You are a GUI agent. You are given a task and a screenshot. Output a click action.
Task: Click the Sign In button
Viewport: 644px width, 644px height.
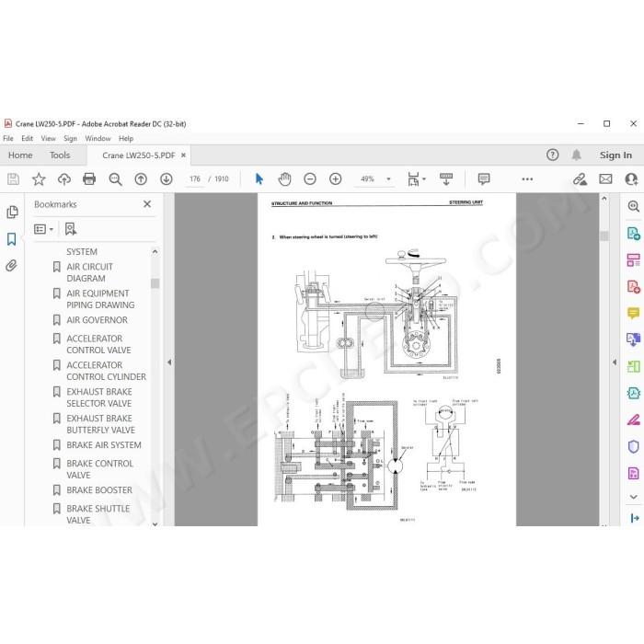pos(615,155)
